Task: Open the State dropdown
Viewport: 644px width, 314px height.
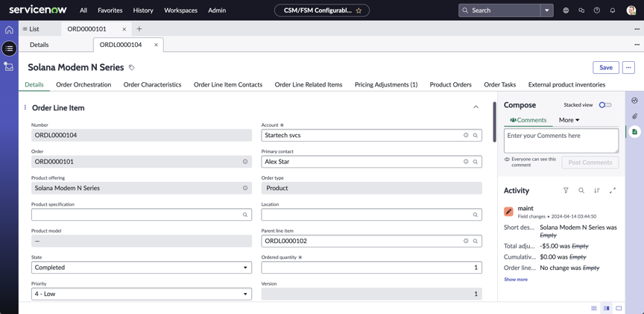Action: pyautogui.click(x=142, y=268)
